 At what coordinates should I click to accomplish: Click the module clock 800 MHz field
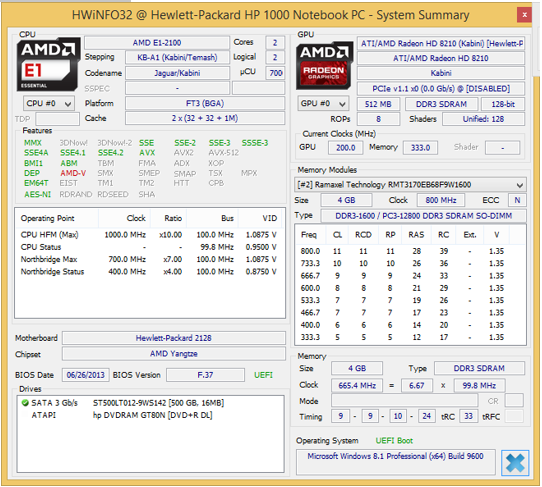coord(441,200)
